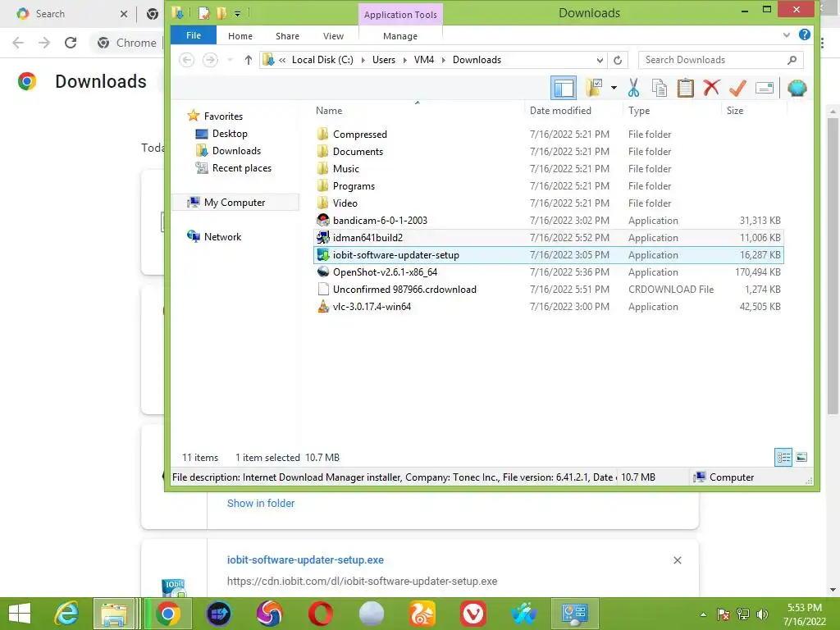Image resolution: width=840 pixels, height=630 pixels.
Task: Click the Cut scissors icon
Action: tap(634, 88)
